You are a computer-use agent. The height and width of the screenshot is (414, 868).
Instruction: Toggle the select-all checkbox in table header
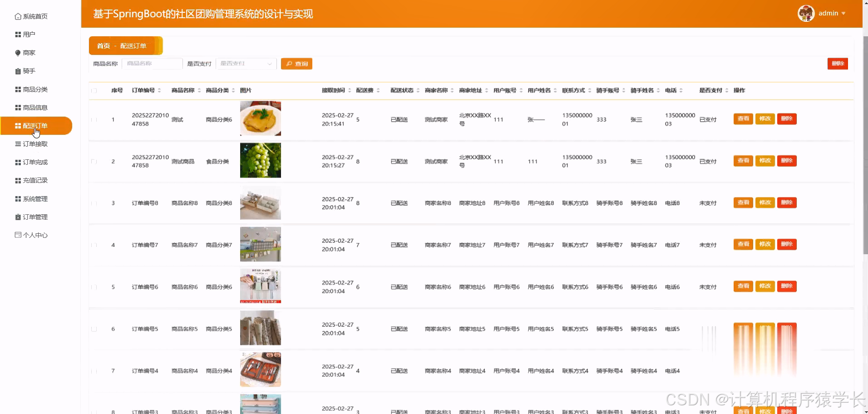[94, 90]
